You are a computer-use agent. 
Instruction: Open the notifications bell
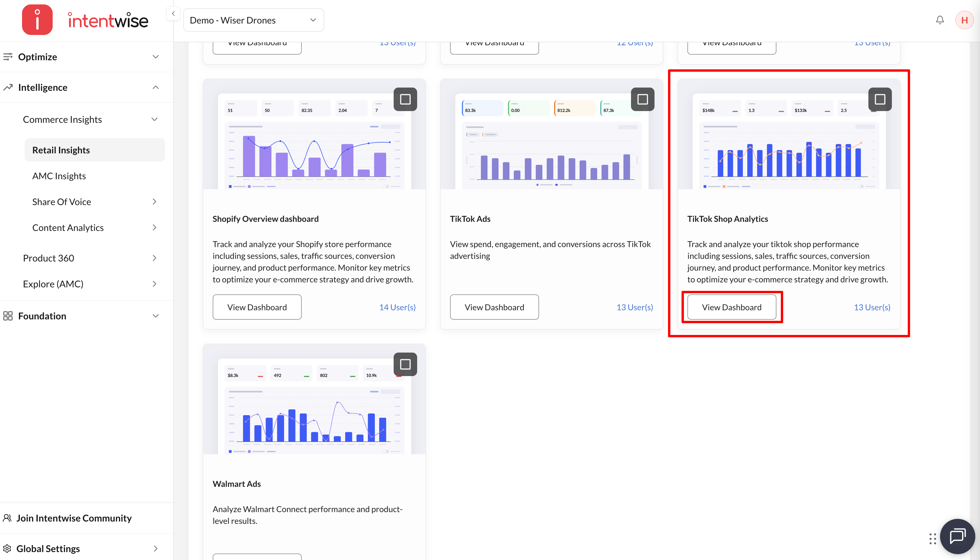(940, 20)
